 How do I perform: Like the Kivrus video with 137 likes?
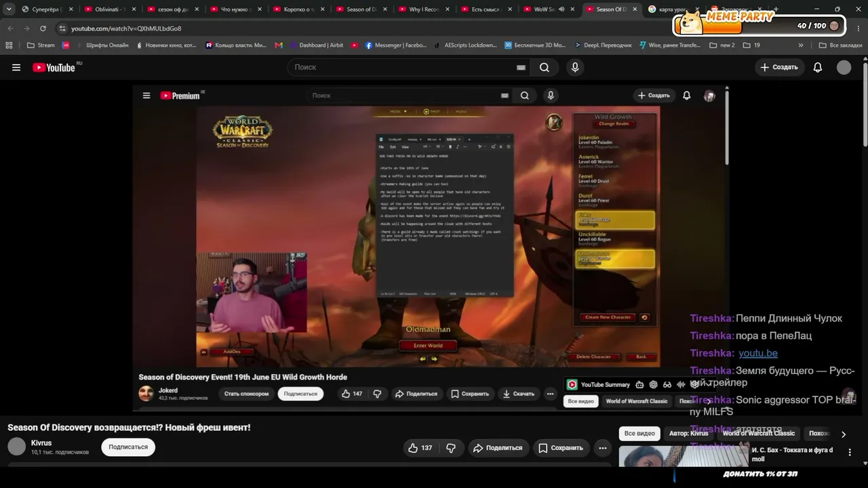420,447
